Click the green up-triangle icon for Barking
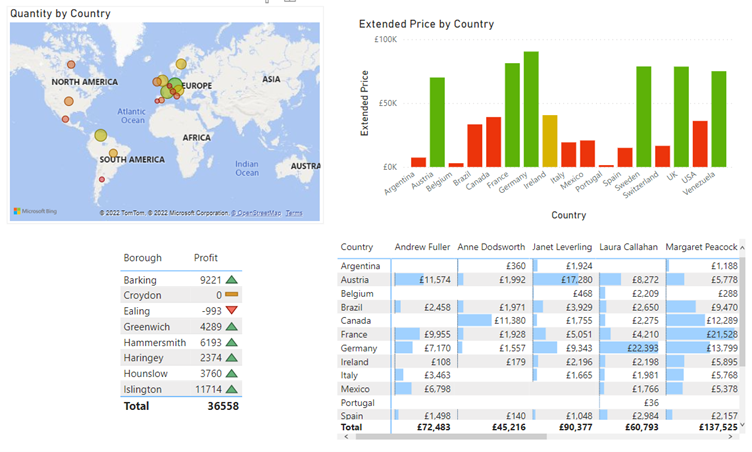Screen dimensions: 752x452 pos(232,280)
